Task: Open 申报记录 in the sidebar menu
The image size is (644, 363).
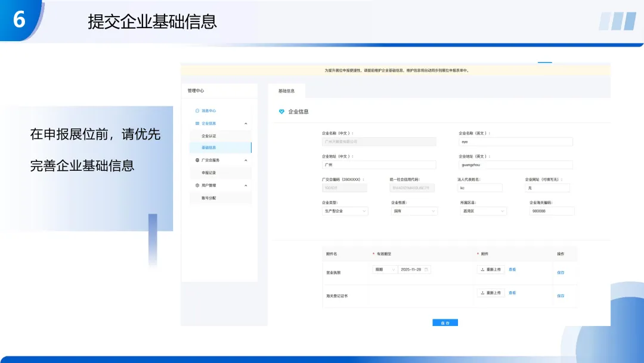Action: (209, 173)
